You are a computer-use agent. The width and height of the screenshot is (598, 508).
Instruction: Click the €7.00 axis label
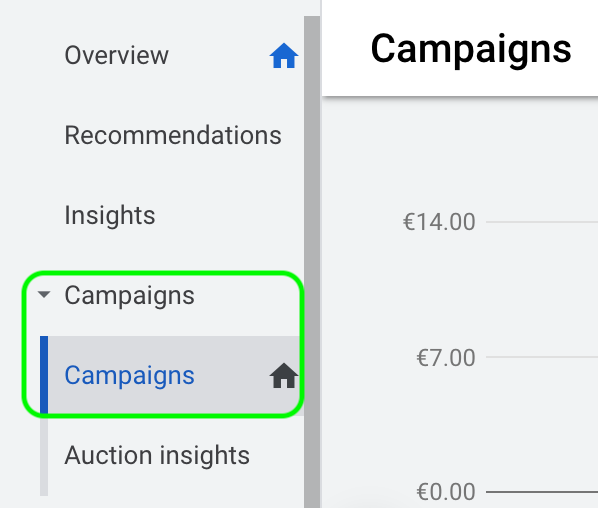click(445, 358)
